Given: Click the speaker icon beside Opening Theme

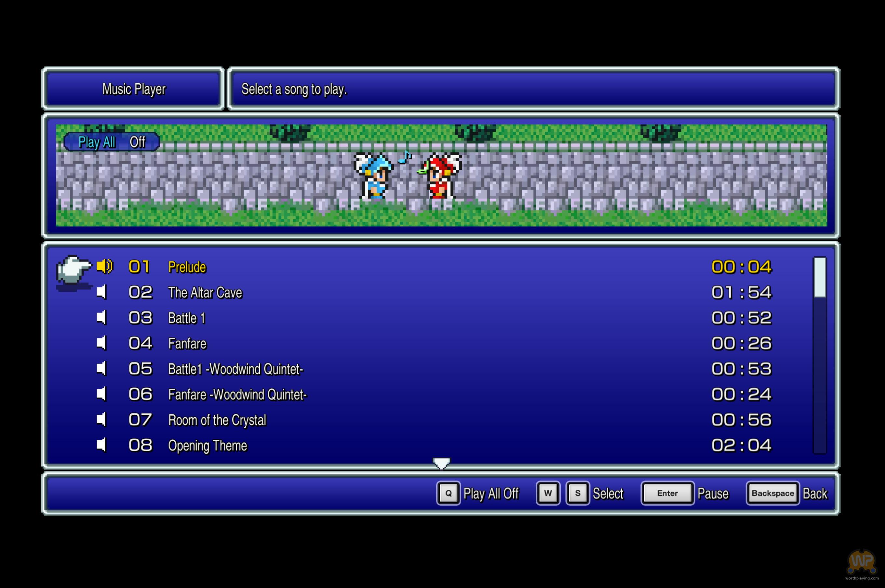Looking at the screenshot, I should [x=101, y=445].
